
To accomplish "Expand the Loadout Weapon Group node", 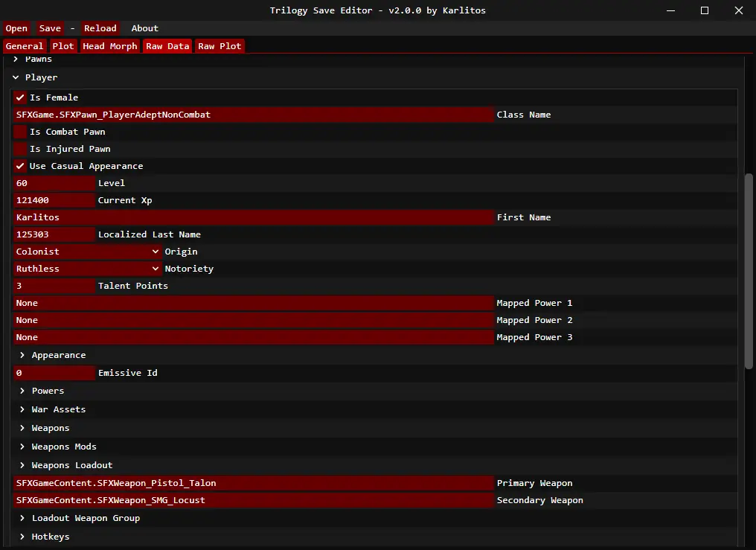I will point(22,518).
